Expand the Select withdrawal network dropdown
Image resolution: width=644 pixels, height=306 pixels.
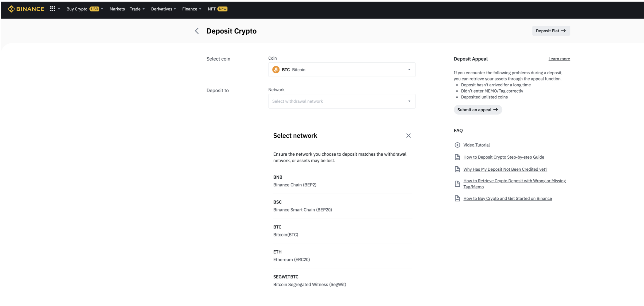(x=342, y=101)
